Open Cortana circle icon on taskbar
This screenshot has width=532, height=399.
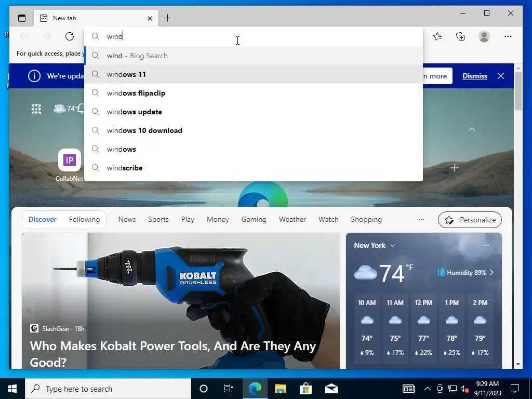tap(204, 389)
